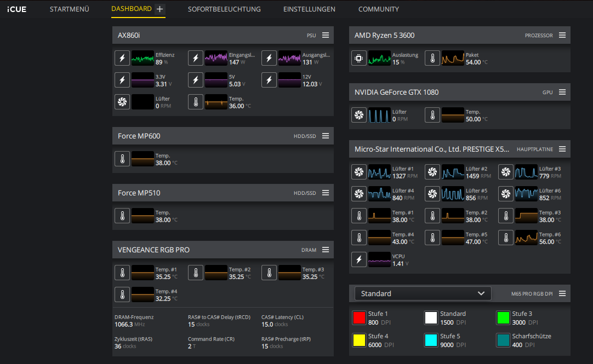Screen dimensions: 593x364
Task: Select Stufe 1 red DPI swatch
Action: 359,318
